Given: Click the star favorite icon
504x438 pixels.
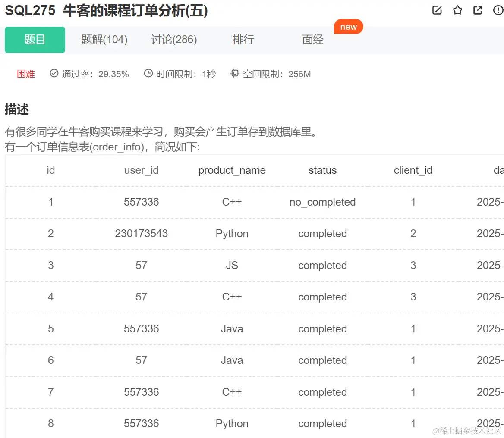Looking at the screenshot, I should tap(457, 10).
